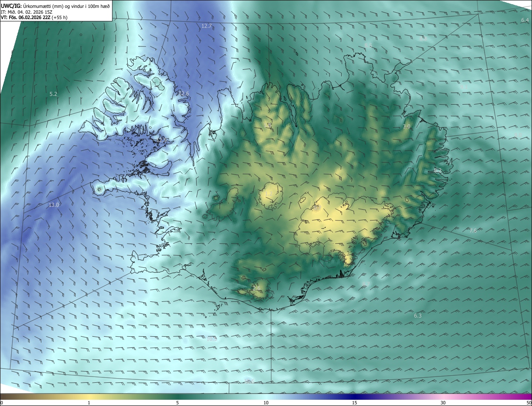The height and width of the screenshot is (406, 532).
Task: Click the 3.0 value in northeast Iceland
Action: pyautogui.click(x=406, y=126)
